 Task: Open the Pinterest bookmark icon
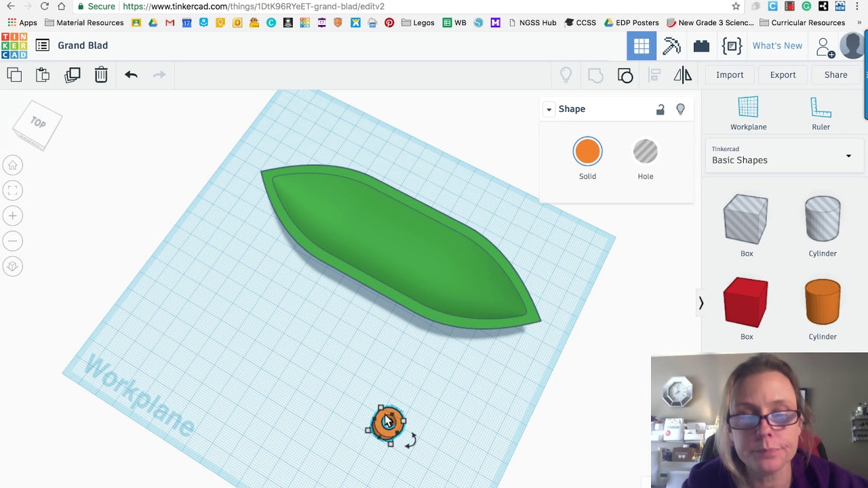pyautogui.click(x=389, y=22)
